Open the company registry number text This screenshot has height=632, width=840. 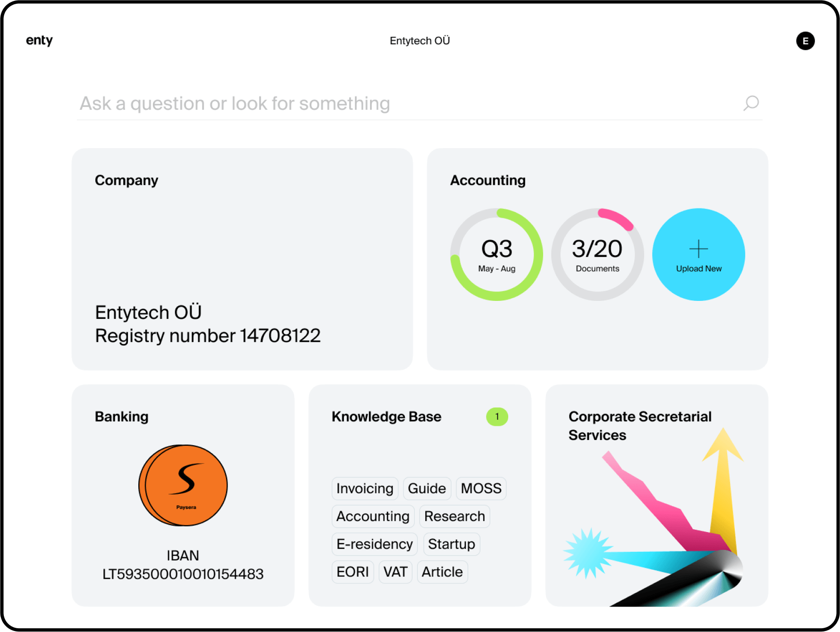[208, 336]
